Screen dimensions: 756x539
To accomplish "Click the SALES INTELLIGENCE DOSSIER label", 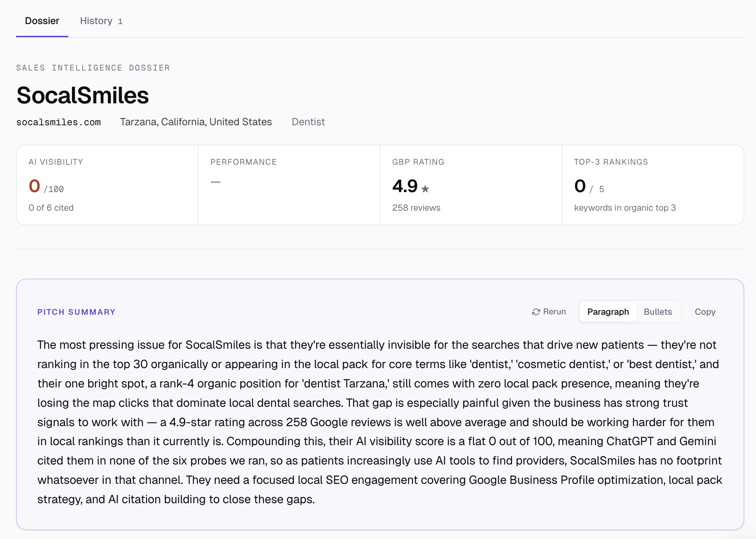I will [93, 67].
